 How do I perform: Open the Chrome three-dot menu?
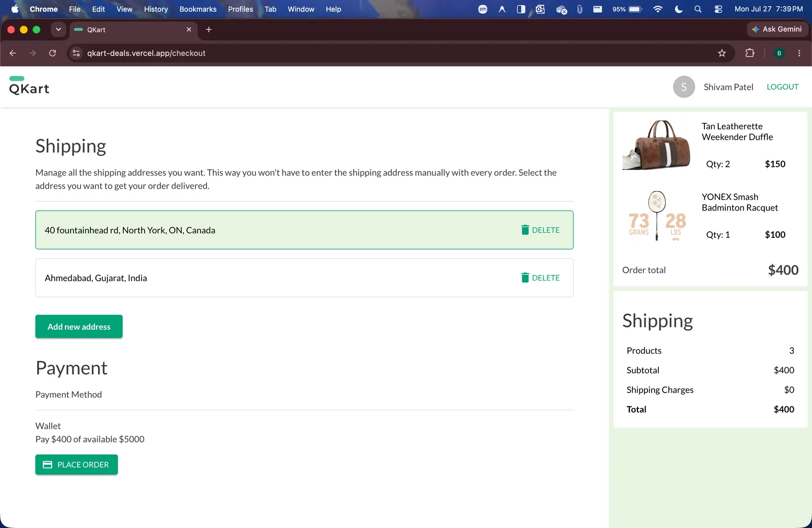pyautogui.click(x=799, y=53)
